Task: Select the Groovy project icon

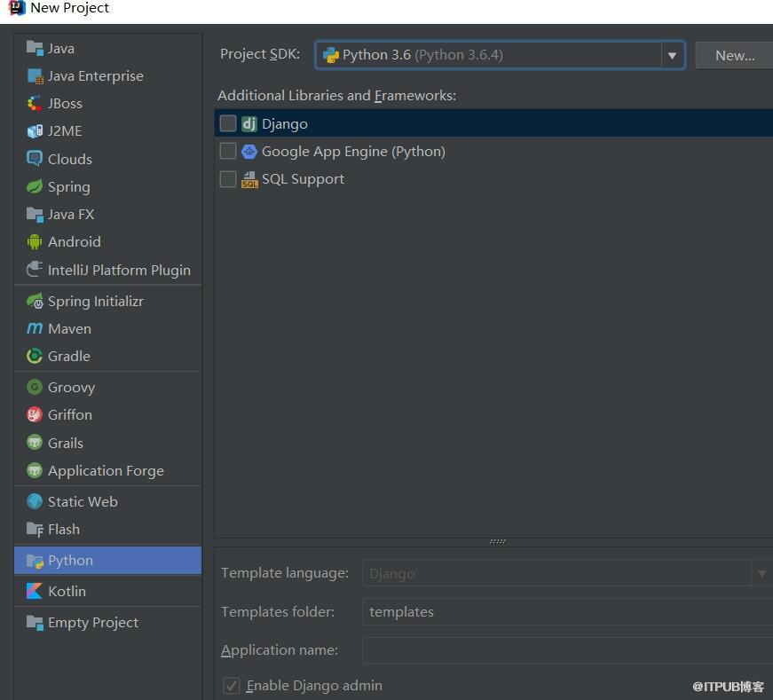Action: 35,387
